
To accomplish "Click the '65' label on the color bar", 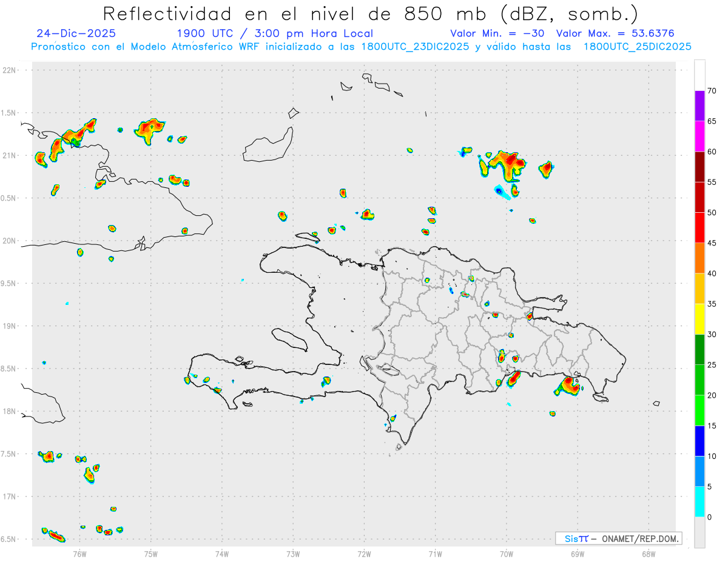I will (x=712, y=121).
